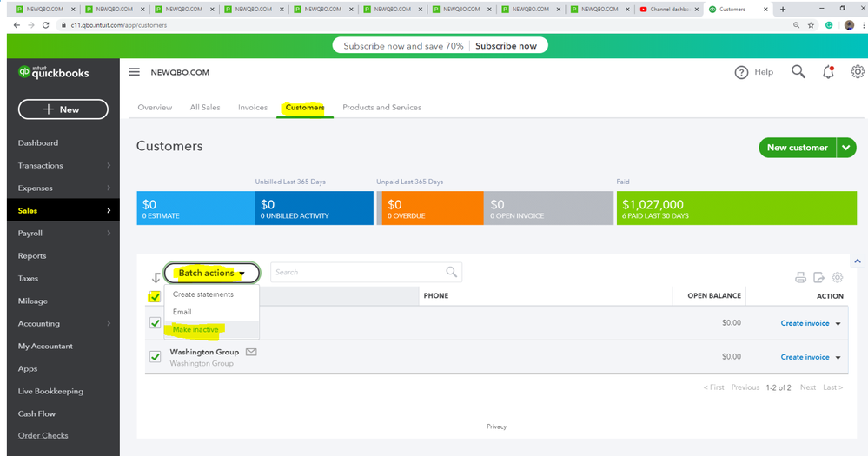The image size is (868, 456).
Task: Filter by the $0 Overdue orange tile
Action: pos(431,208)
